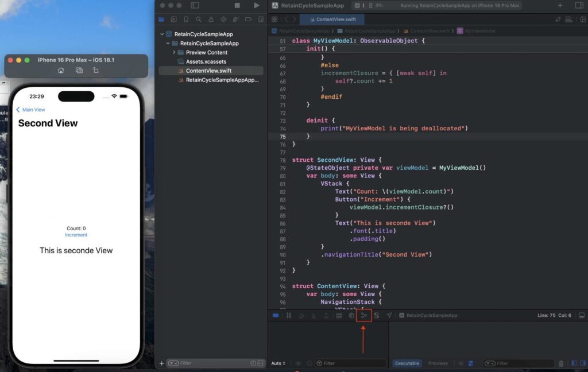Rotate the device in Simulator toolbar

click(x=96, y=71)
